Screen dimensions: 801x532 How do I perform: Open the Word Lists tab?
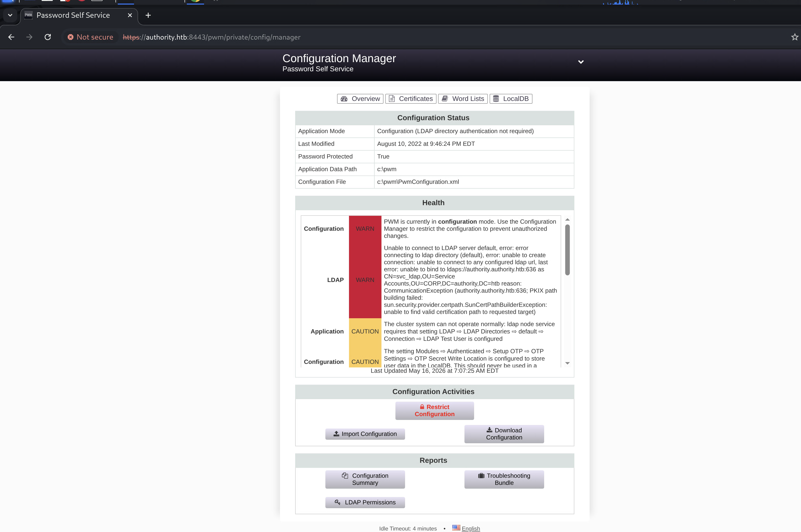click(x=463, y=99)
